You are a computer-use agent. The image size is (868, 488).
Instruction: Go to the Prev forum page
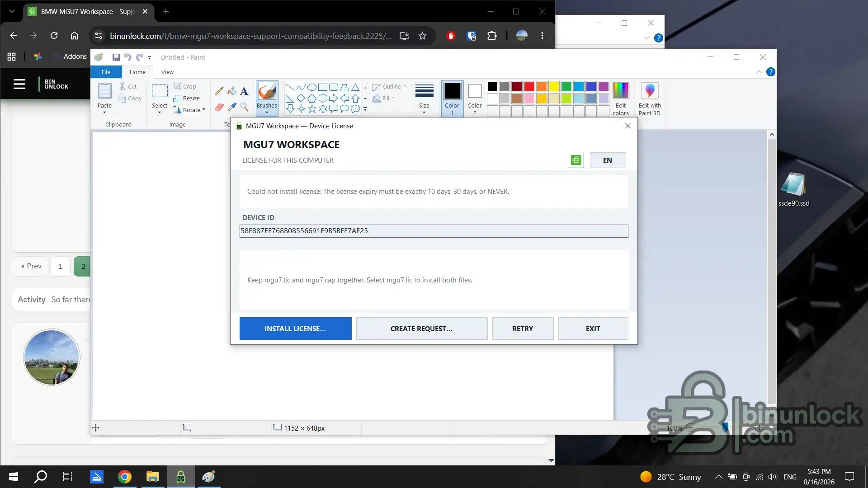31,266
